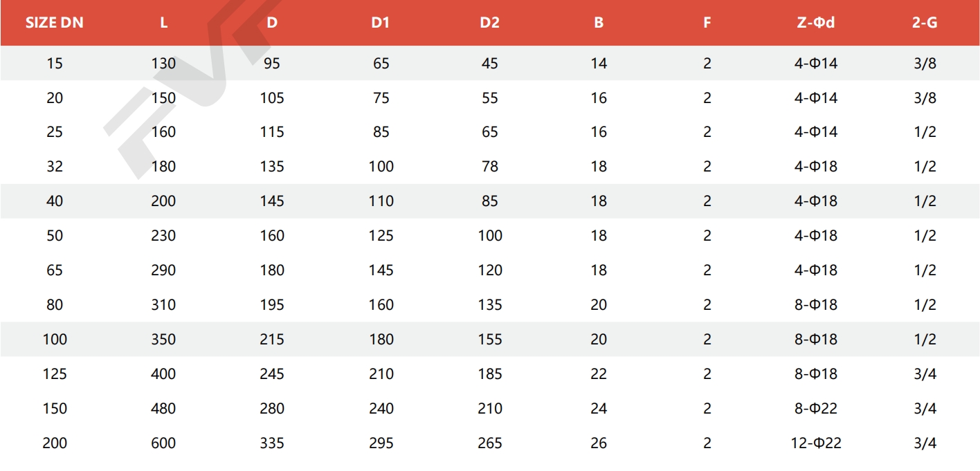The height and width of the screenshot is (471, 980).
Task: Select the L value 600 for DN 200
Action: coord(163,443)
